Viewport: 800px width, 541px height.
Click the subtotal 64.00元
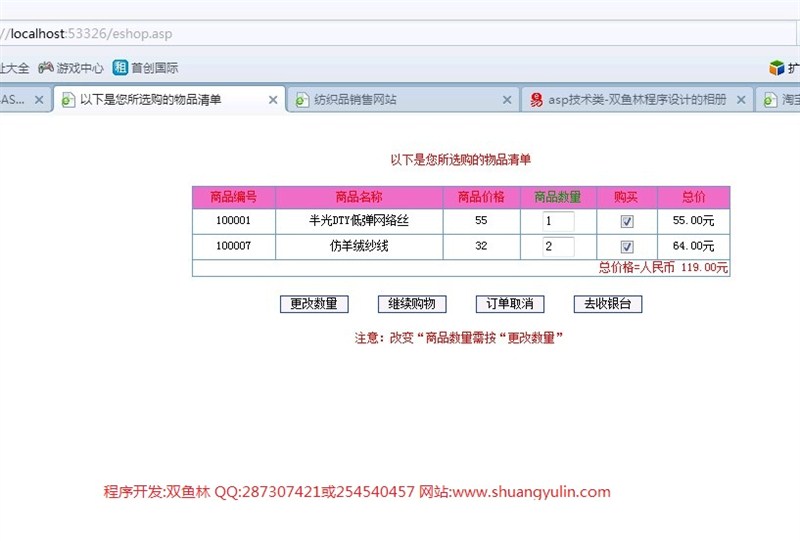(693, 246)
